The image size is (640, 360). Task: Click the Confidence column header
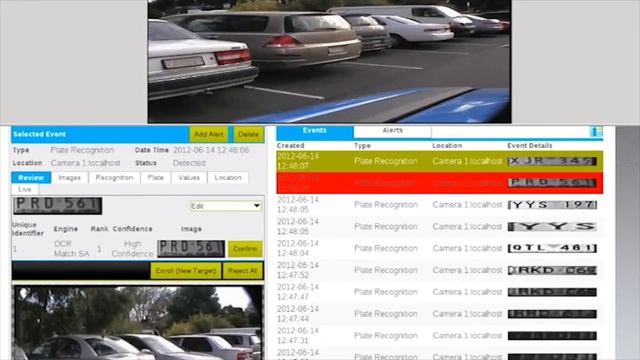point(133,229)
